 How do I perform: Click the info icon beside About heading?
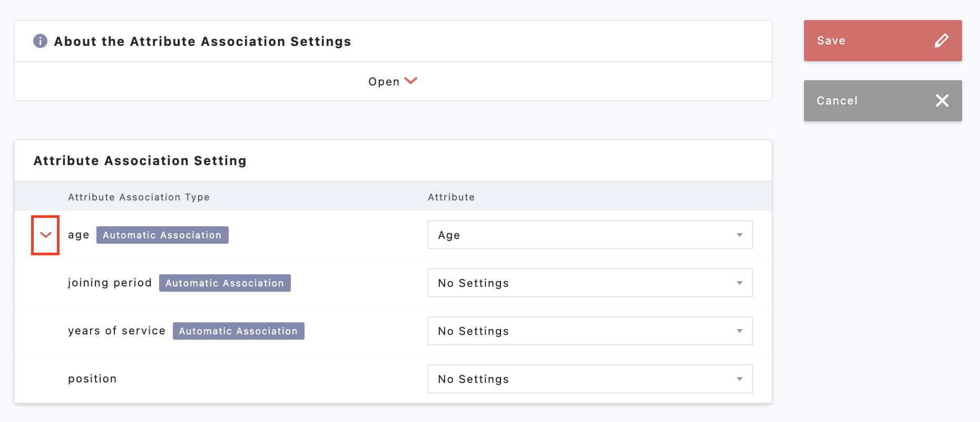click(40, 41)
